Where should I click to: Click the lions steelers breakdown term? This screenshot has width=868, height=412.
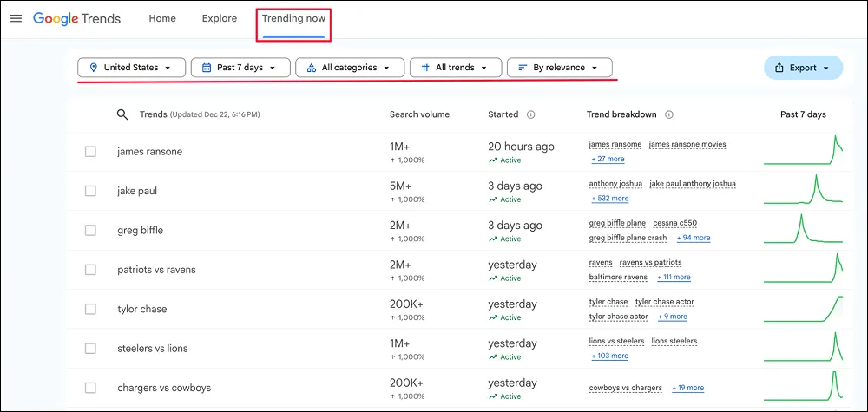click(674, 341)
